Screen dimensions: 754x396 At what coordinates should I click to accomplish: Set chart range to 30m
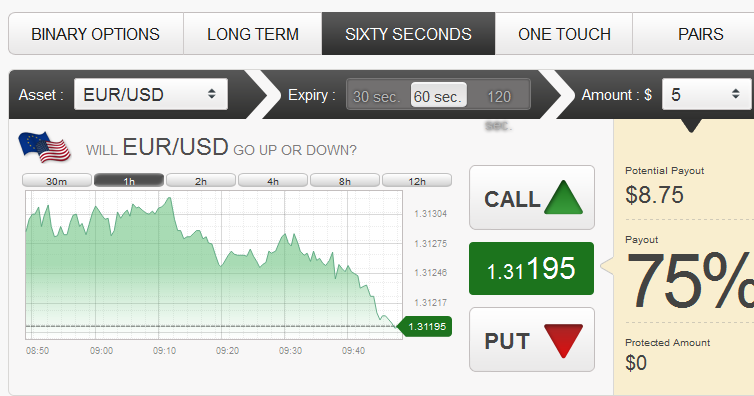[57, 181]
